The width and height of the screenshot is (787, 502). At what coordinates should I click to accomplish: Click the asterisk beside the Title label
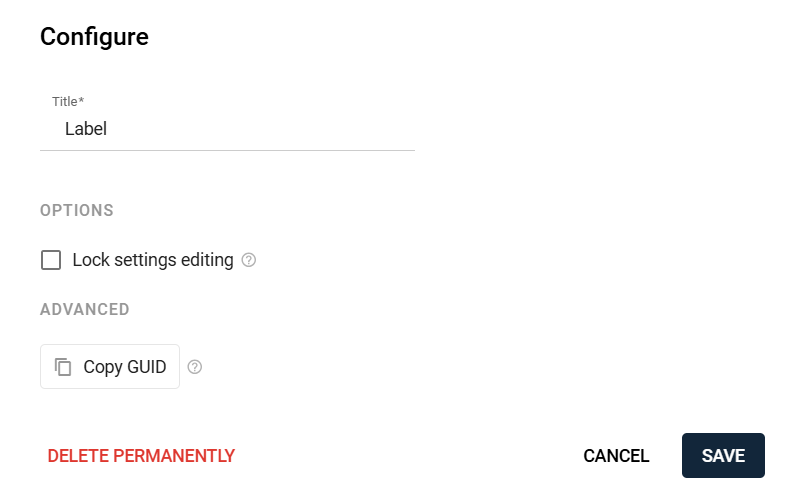[81, 101]
